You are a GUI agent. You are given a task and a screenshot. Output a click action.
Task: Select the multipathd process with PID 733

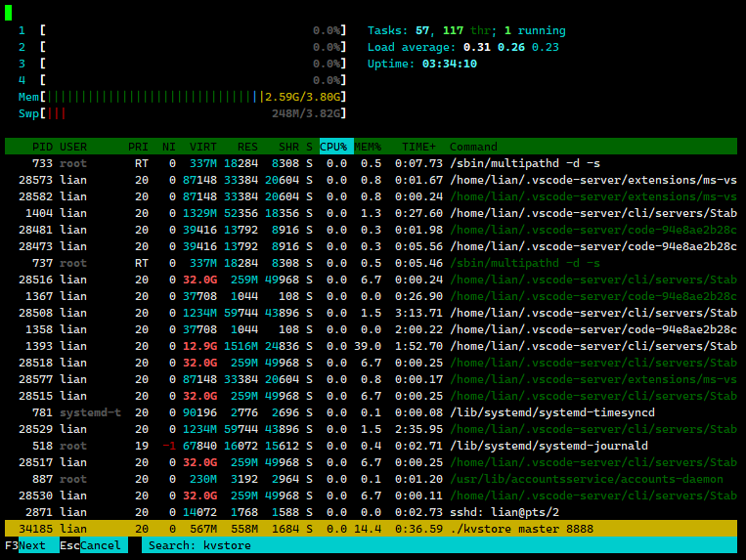point(372,163)
